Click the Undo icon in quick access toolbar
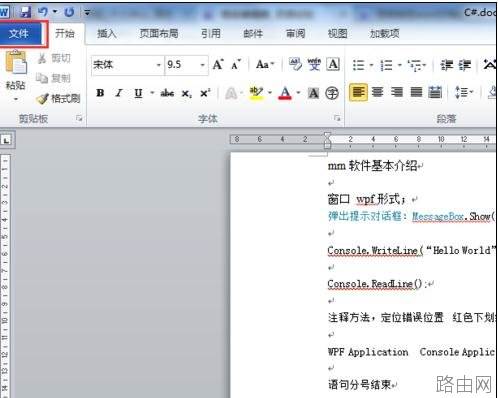Screen dimensions: 498x398 coord(43,12)
